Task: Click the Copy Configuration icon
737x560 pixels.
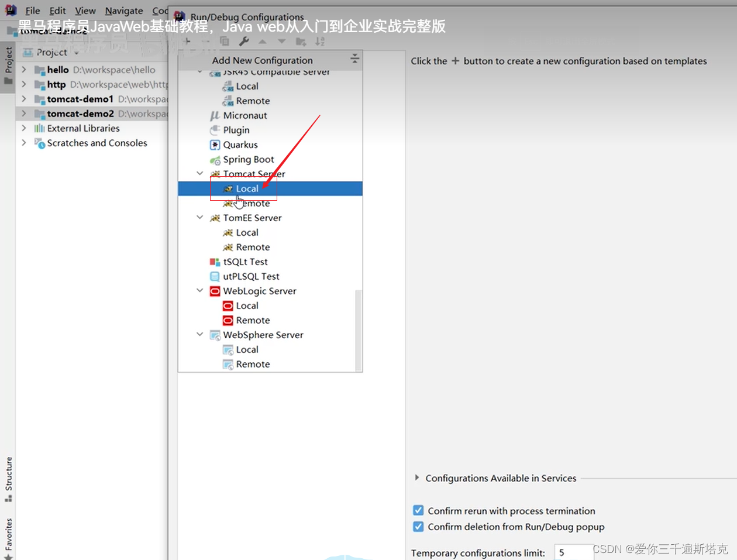Action: click(x=224, y=41)
